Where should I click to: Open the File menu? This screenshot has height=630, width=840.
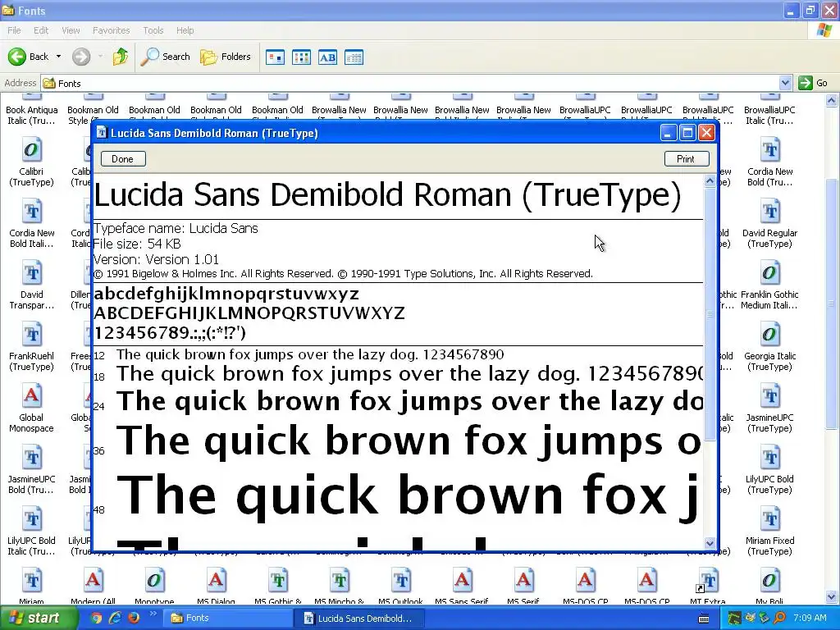(x=15, y=30)
